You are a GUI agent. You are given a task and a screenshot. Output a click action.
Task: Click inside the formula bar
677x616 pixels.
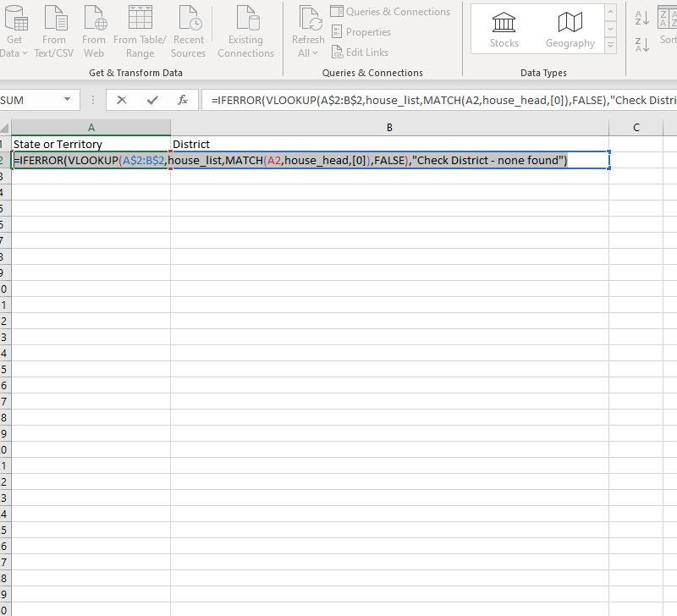439,100
